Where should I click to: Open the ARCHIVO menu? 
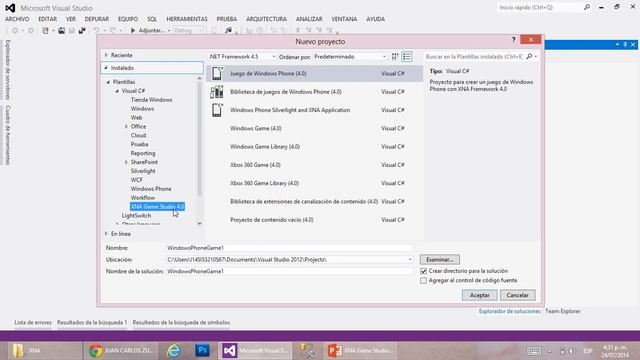pyautogui.click(x=17, y=19)
